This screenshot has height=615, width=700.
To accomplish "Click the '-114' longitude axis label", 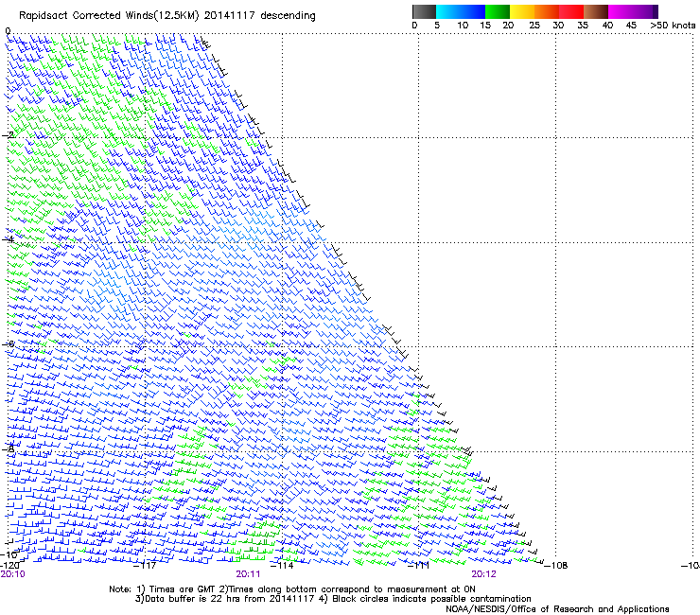I will 282,566.
